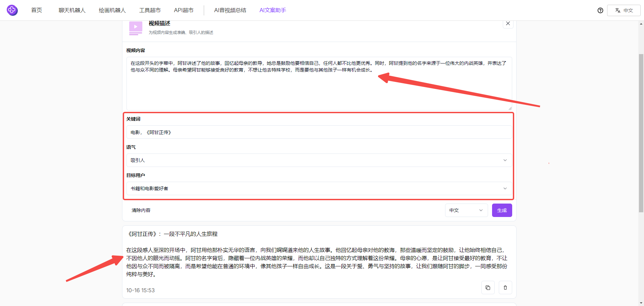Click the scrollbar down arrow
This screenshot has height=306, width=644.
pos(641,303)
